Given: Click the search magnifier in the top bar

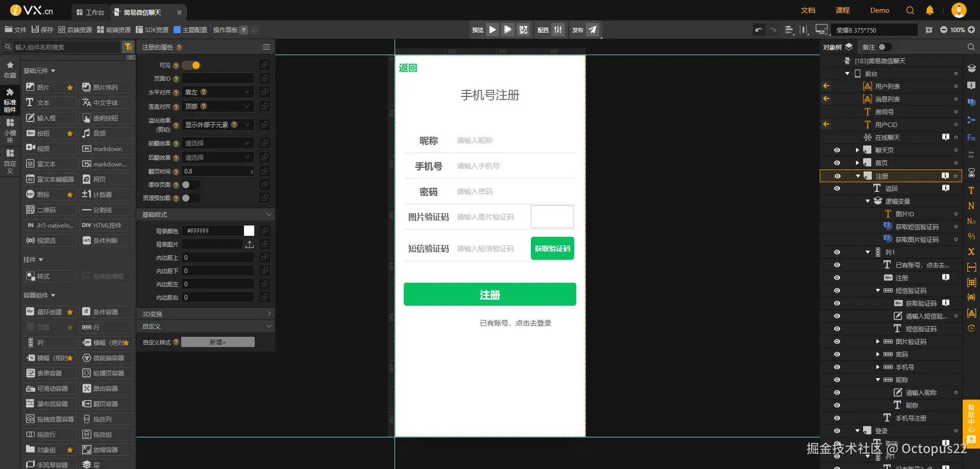Looking at the screenshot, I should pos(910,10).
